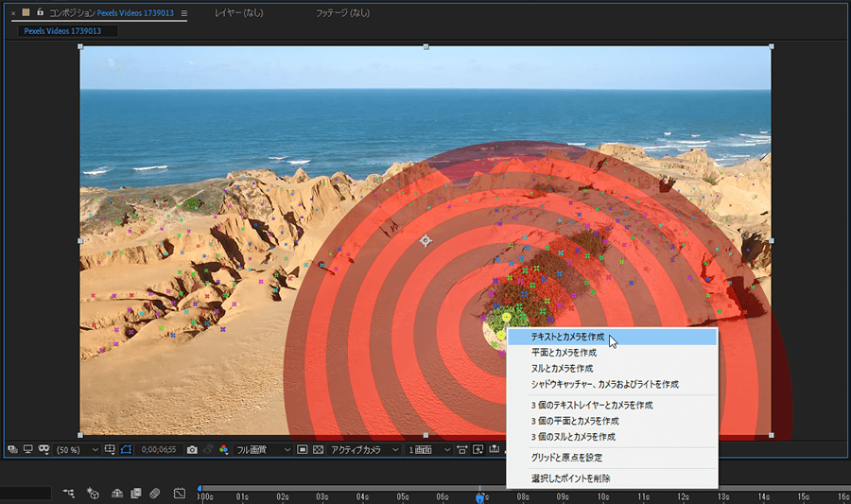Click the 10s mark on time ruler
Image resolution: width=851 pixels, height=504 pixels.
click(x=603, y=496)
